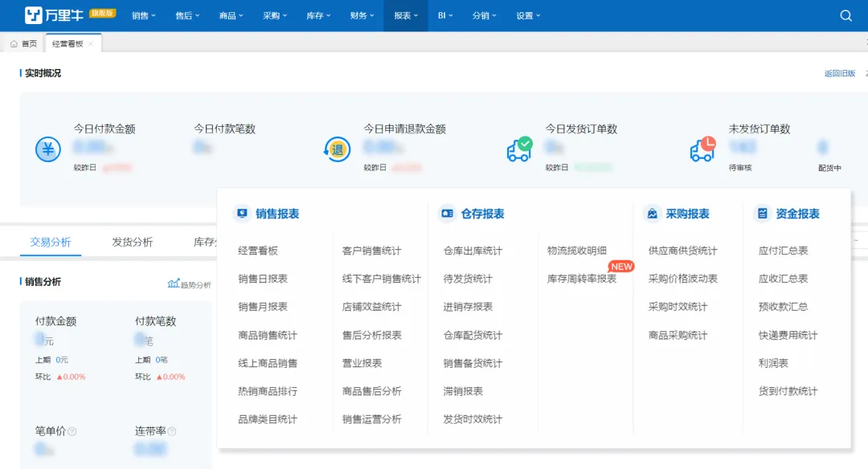Switch to the 发货分析 tab
Viewport: 868px width, 469px height.
pos(132,242)
